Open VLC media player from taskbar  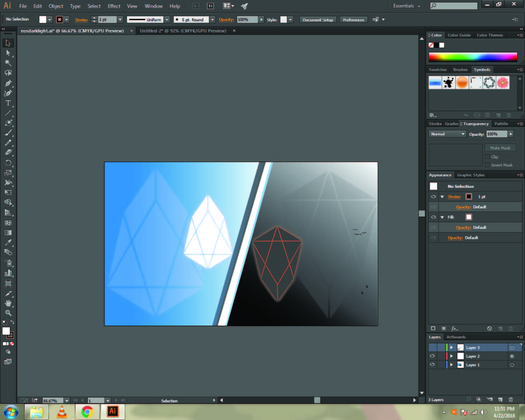click(62, 412)
